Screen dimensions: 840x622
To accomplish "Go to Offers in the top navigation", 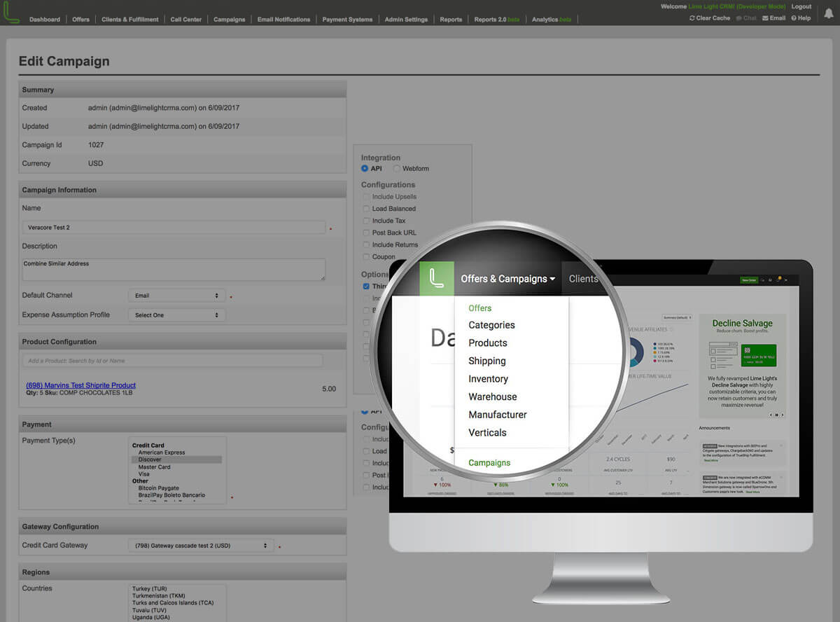I will [81, 20].
